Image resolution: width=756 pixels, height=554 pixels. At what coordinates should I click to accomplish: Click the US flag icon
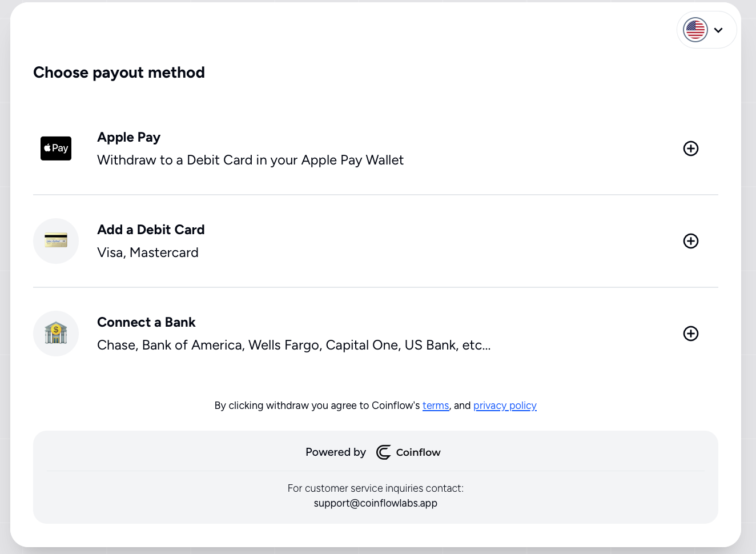pyautogui.click(x=695, y=30)
